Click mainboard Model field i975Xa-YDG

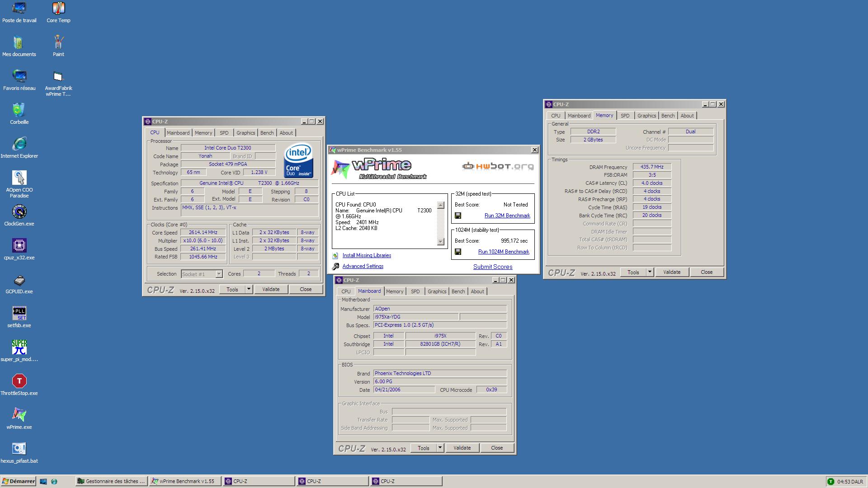click(x=415, y=317)
